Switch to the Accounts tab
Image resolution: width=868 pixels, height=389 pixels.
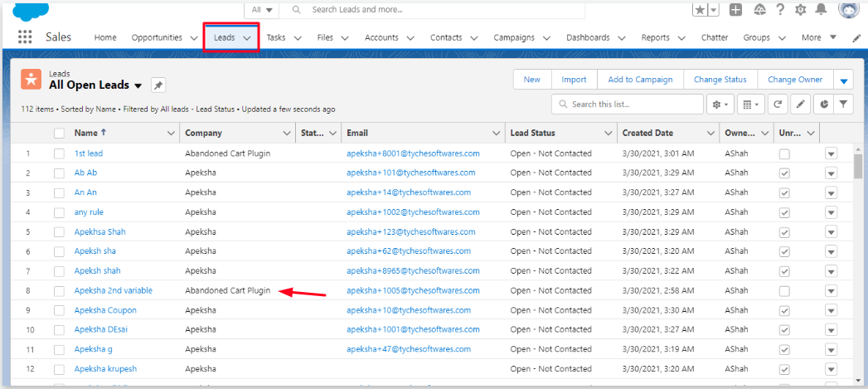(381, 37)
